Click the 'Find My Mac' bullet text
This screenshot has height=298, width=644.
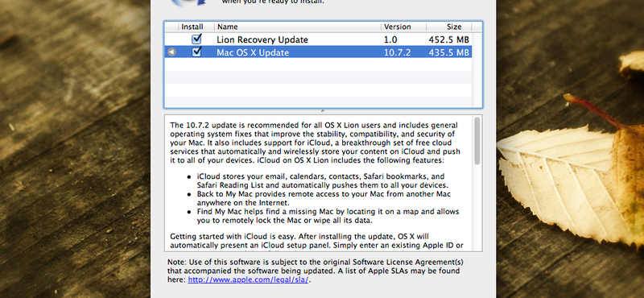tap(328, 216)
